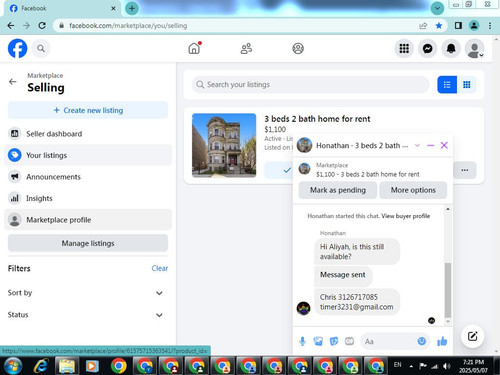Open the Messenger icon

(428, 49)
